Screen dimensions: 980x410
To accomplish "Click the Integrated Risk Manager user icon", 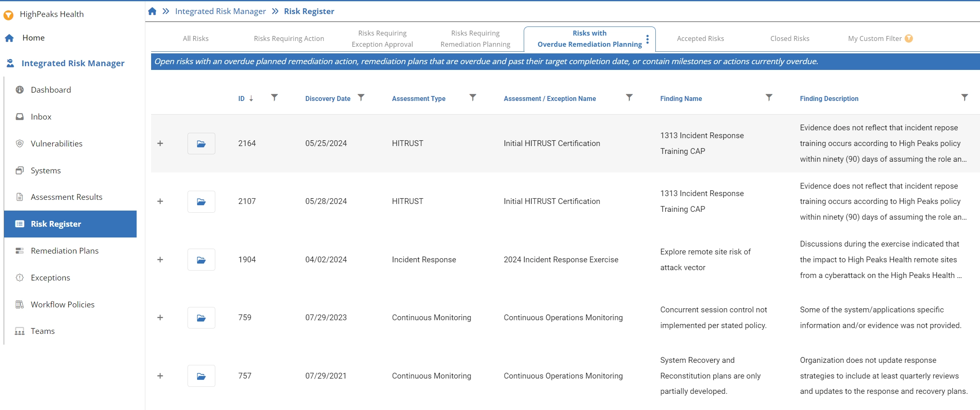I will pyautogui.click(x=10, y=63).
